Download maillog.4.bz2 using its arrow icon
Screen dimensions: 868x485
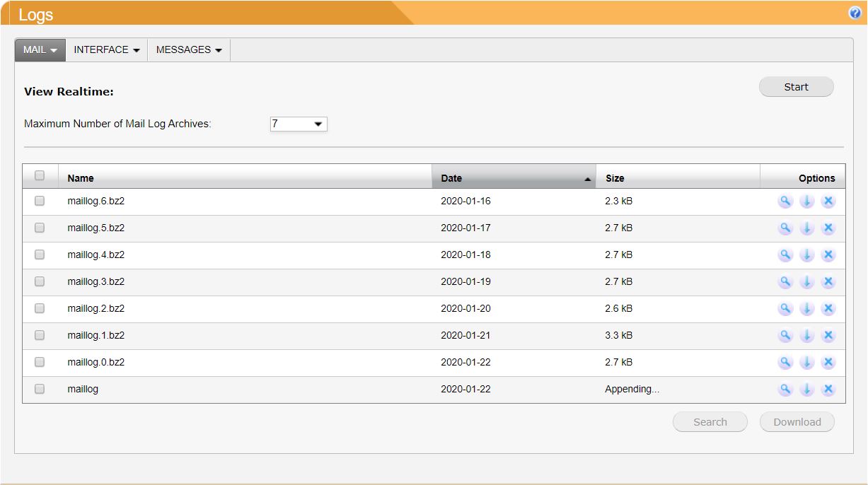tap(806, 255)
